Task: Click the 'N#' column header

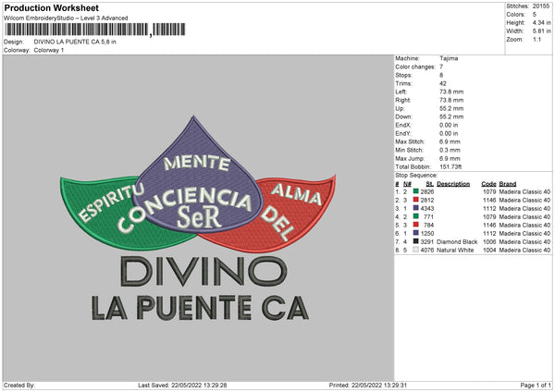Action: 407,184
